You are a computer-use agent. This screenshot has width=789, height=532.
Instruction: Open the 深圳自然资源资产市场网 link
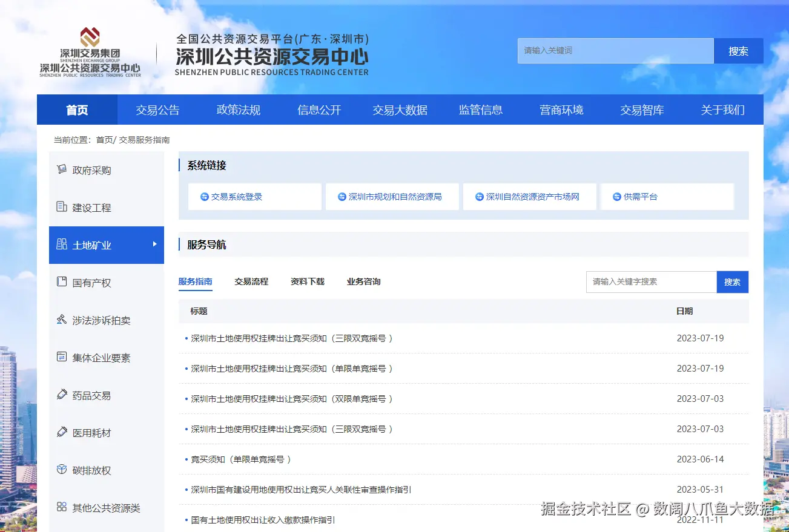[x=530, y=197]
